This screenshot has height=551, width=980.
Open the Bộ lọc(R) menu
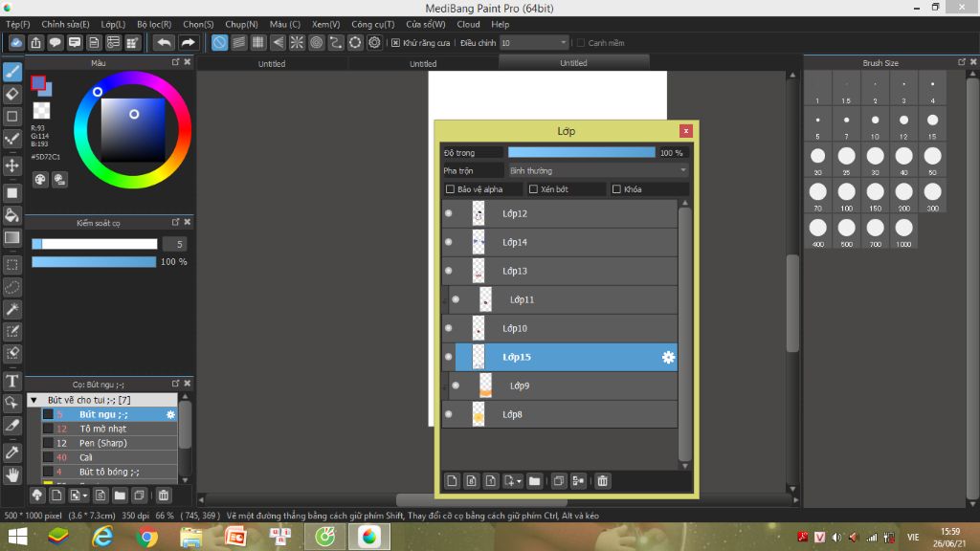(154, 24)
